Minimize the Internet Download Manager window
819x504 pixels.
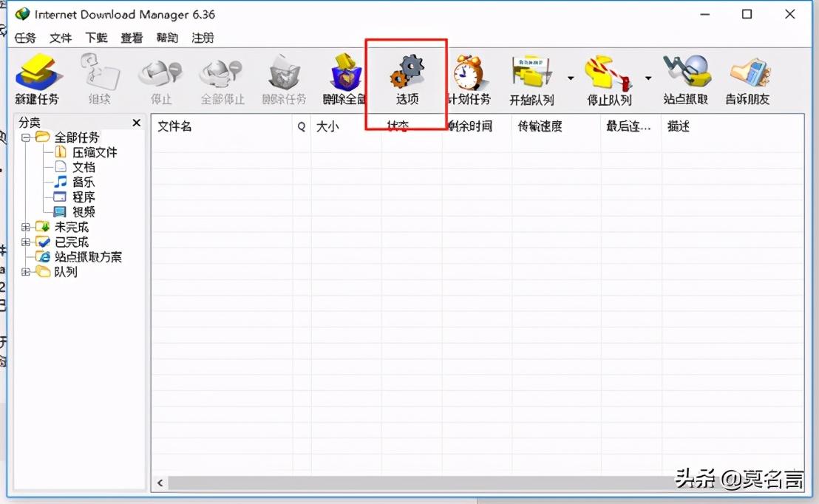pos(704,14)
